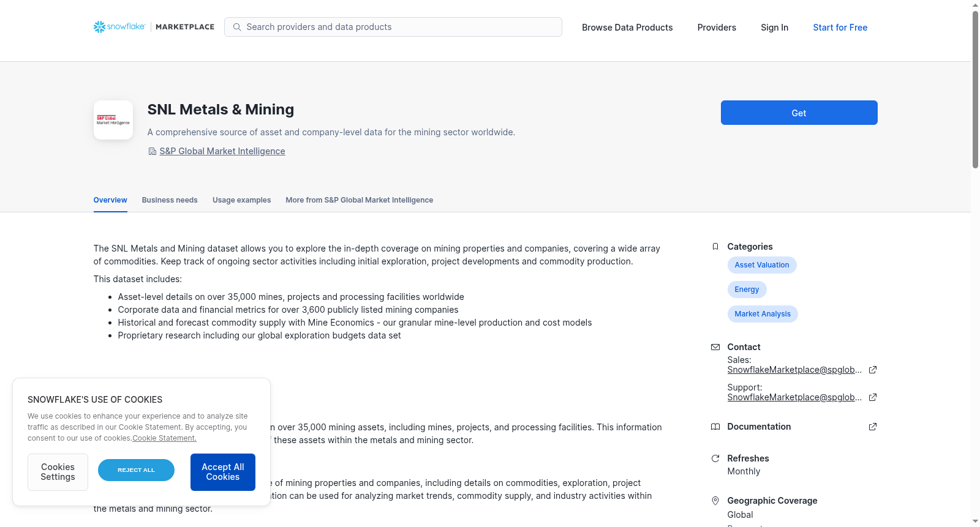The image size is (980, 527).
Task: Click the Refreshes value Monthly
Action: click(x=744, y=471)
